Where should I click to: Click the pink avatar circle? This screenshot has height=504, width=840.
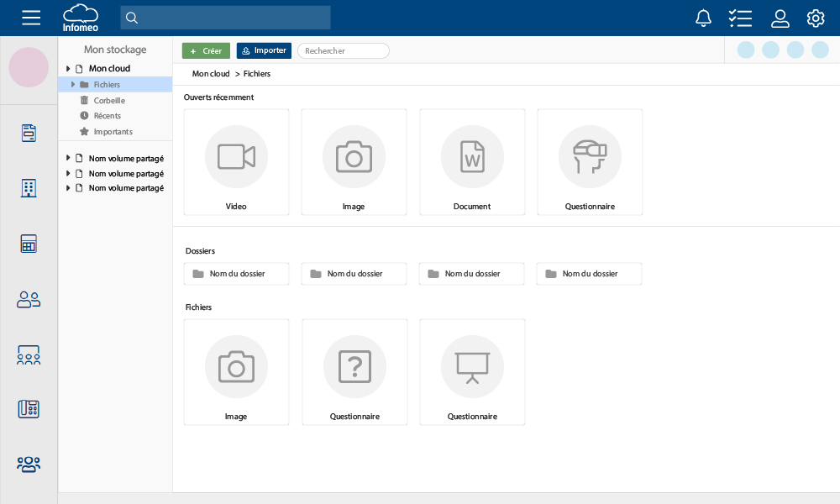pos(29,67)
